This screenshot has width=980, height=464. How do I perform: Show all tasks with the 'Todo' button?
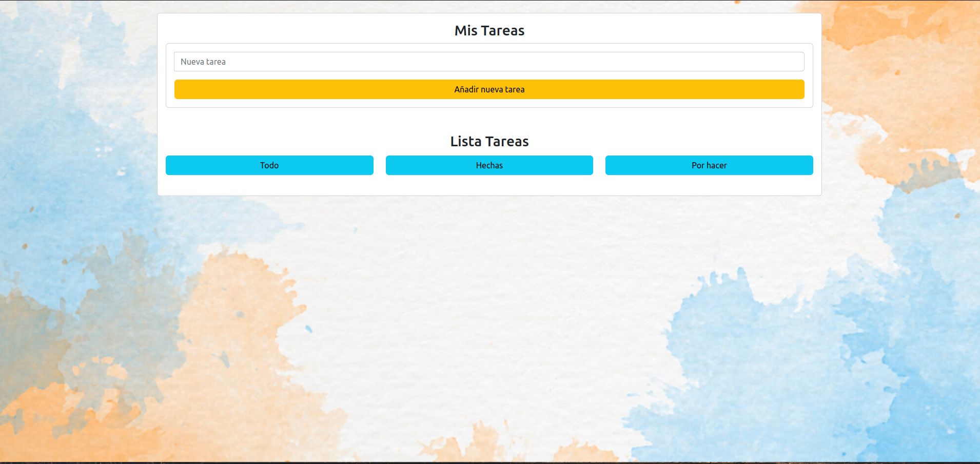click(269, 165)
